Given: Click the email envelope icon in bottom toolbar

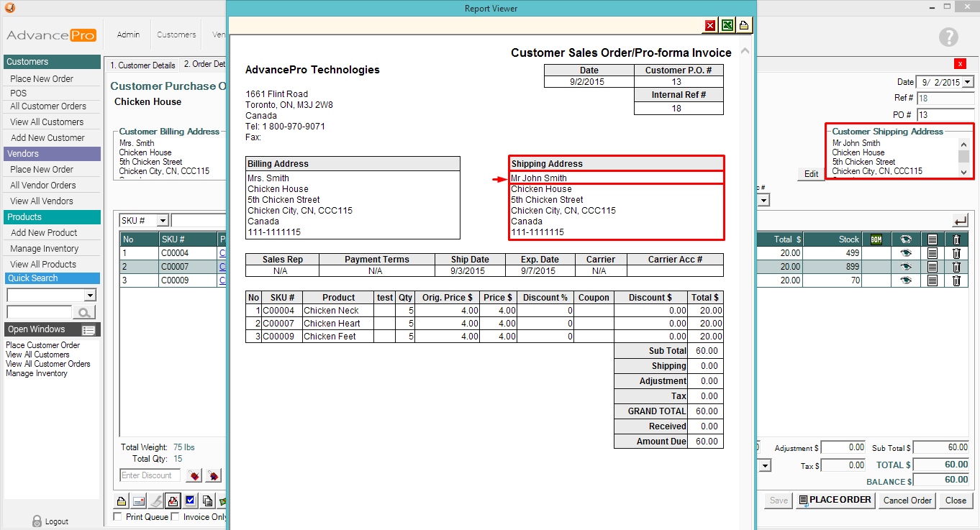Looking at the screenshot, I should coord(138,501).
